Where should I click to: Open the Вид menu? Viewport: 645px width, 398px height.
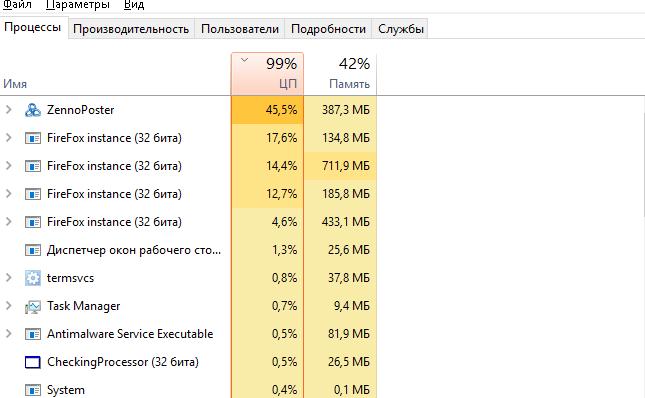pos(134,5)
